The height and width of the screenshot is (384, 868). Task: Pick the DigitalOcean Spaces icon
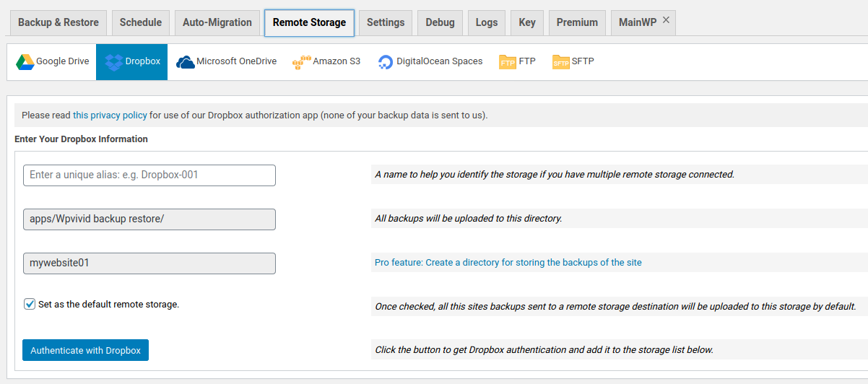click(386, 62)
